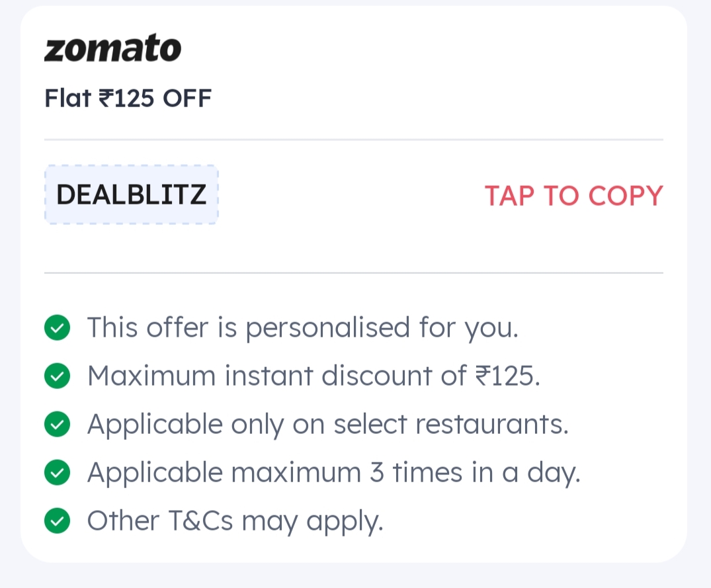This screenshot has width=711, height=588.
Task: Open 'Other T&Cs may apply' text
Action: [x=235, y=521]
